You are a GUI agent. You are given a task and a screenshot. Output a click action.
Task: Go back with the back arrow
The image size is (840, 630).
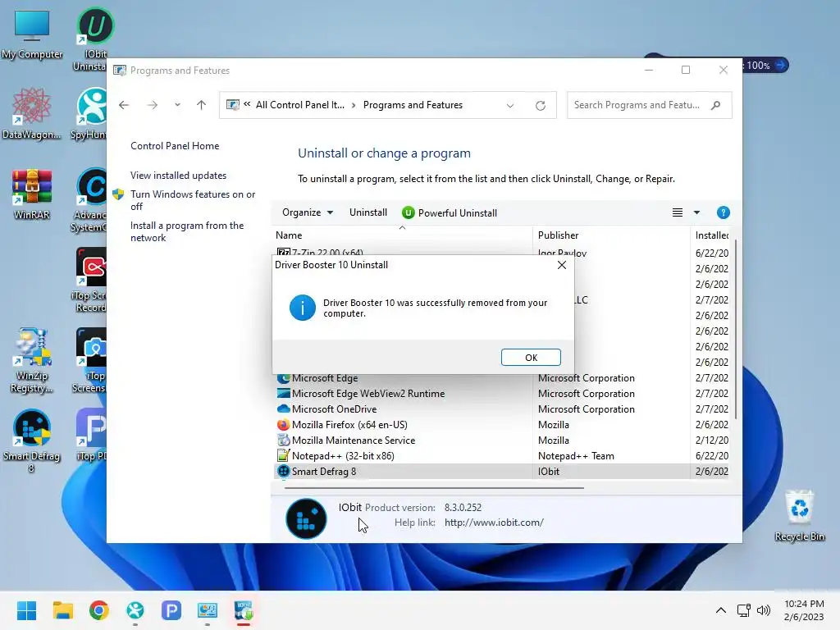[124, 105]
